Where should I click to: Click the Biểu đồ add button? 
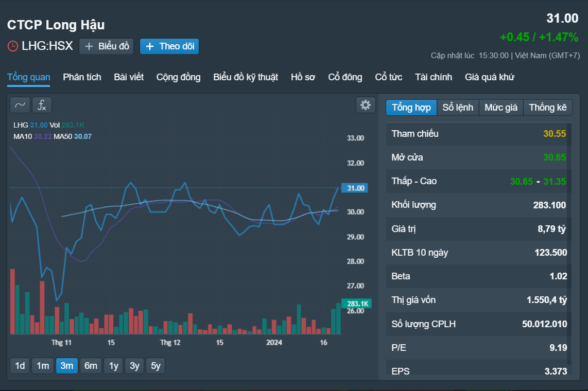pyautogui.click(x=107, y=46)
